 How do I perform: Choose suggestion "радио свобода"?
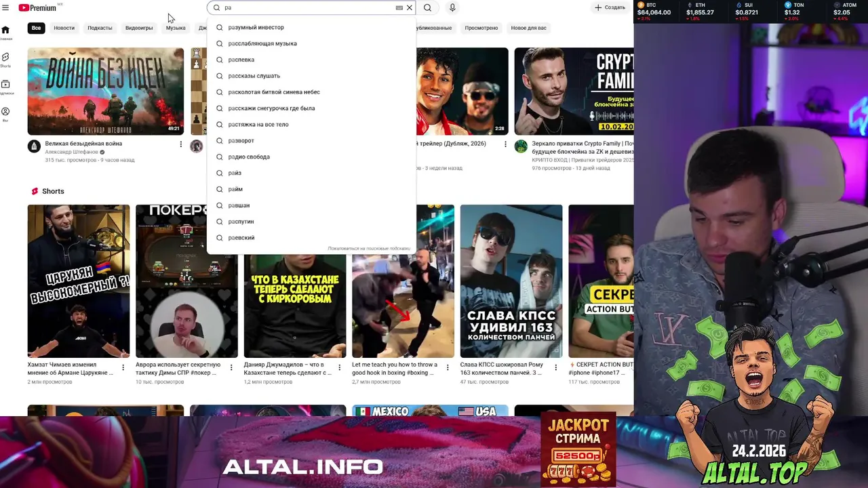point(311,157)
